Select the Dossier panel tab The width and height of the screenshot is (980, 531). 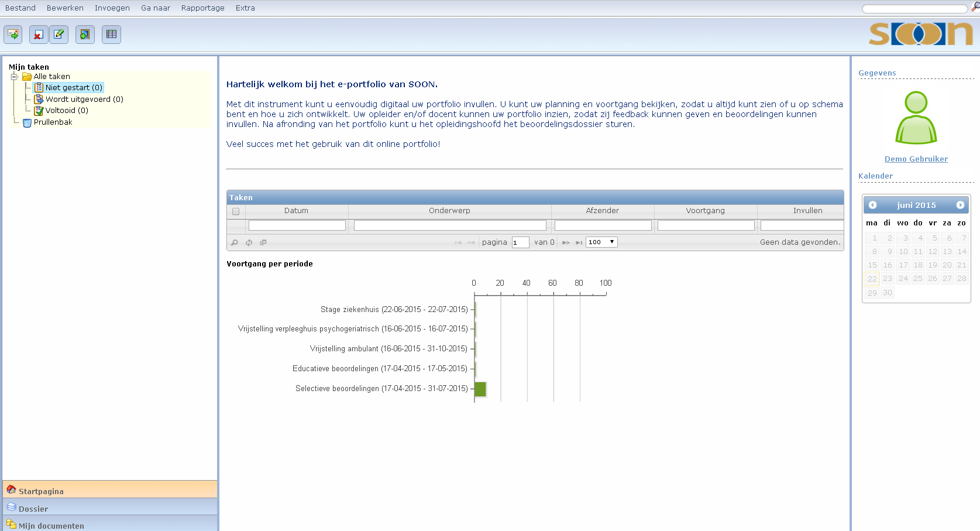click(x=110, y=507)
